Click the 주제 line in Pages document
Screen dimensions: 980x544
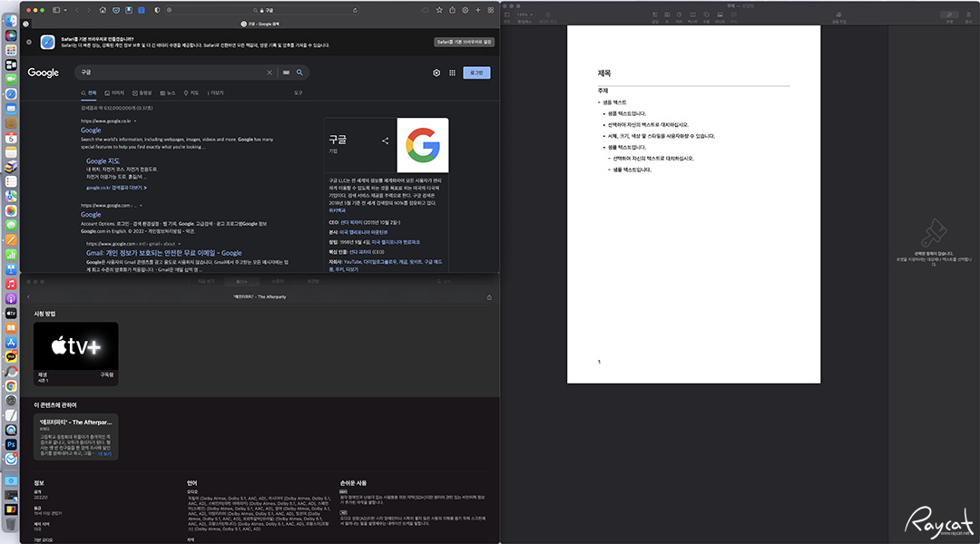tap(603, 92)
